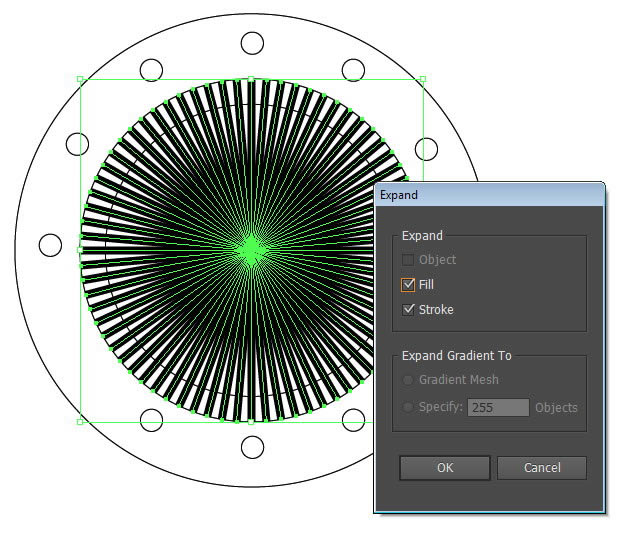Click the "Expand Gradient To" group heading
The image size is (634, 539).
tap(456, 355)
